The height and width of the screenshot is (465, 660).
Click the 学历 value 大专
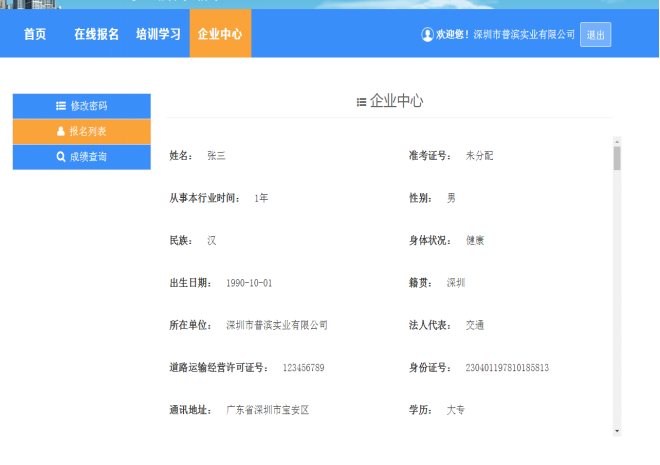tap(456, 410)
